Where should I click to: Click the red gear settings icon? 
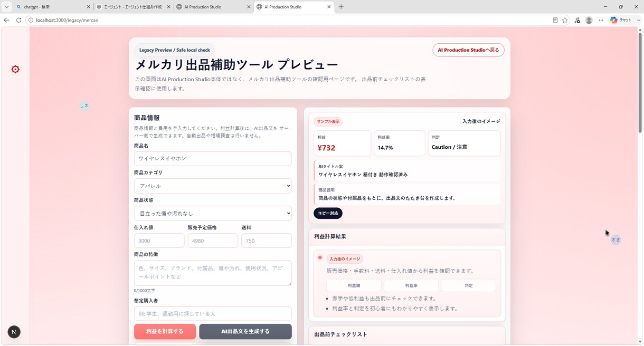15,69
